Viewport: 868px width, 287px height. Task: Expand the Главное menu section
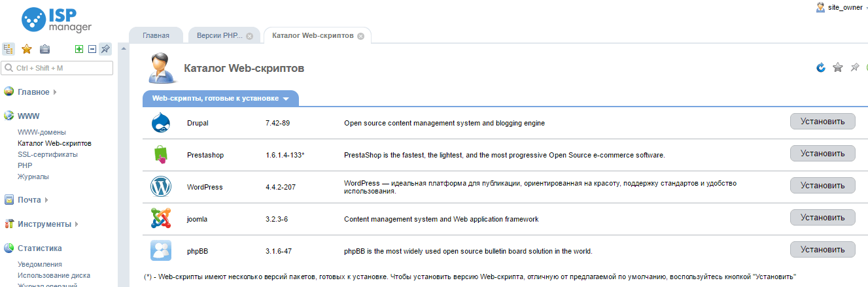[x=37, y=92]
